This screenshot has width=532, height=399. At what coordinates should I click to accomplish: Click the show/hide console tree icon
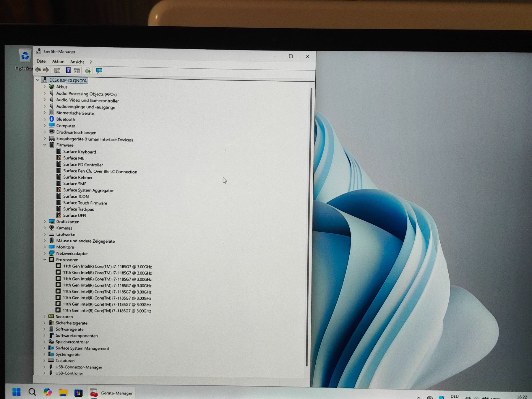(57, 70)
